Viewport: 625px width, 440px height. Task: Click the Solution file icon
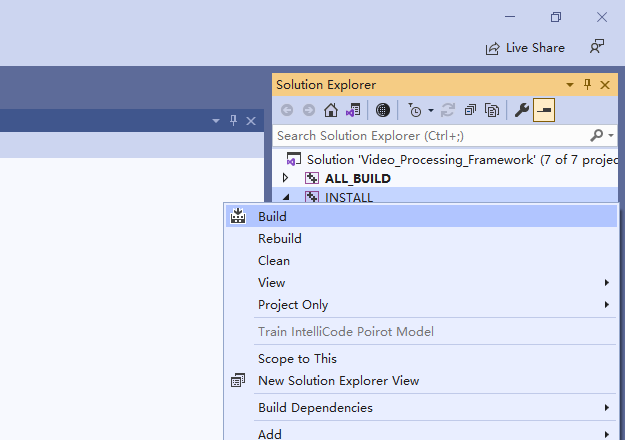coord(294,159)
